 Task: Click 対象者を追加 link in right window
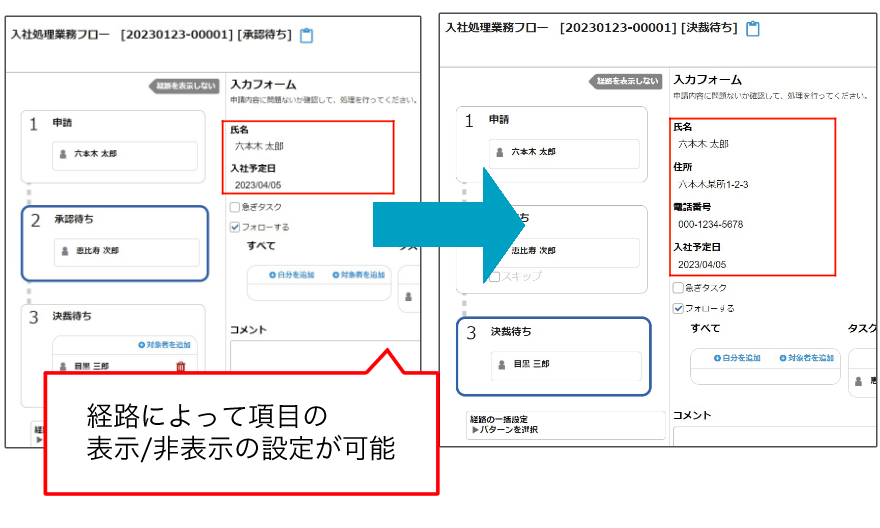806,358
